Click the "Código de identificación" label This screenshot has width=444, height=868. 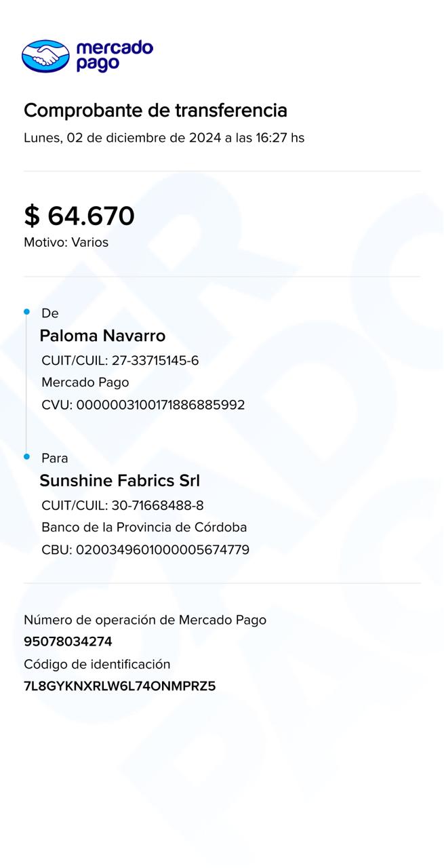coord(97,665)
